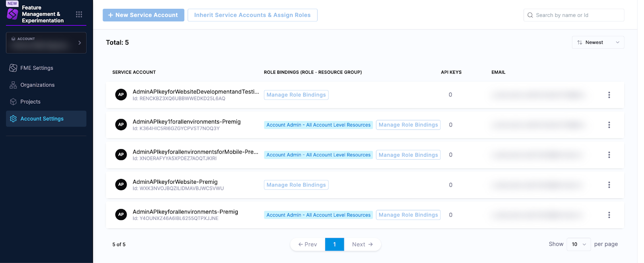Create a New Service Account
This screenshot has width=644, height=263.
tap(143, 15)
